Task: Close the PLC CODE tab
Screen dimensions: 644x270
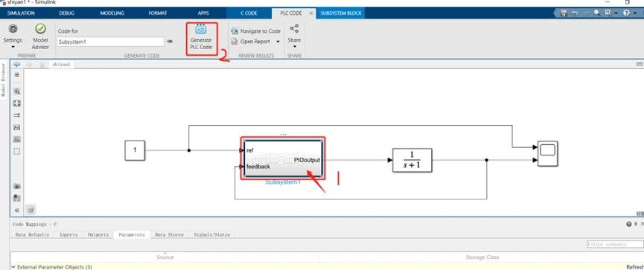Action: click(x=311, y=13)
